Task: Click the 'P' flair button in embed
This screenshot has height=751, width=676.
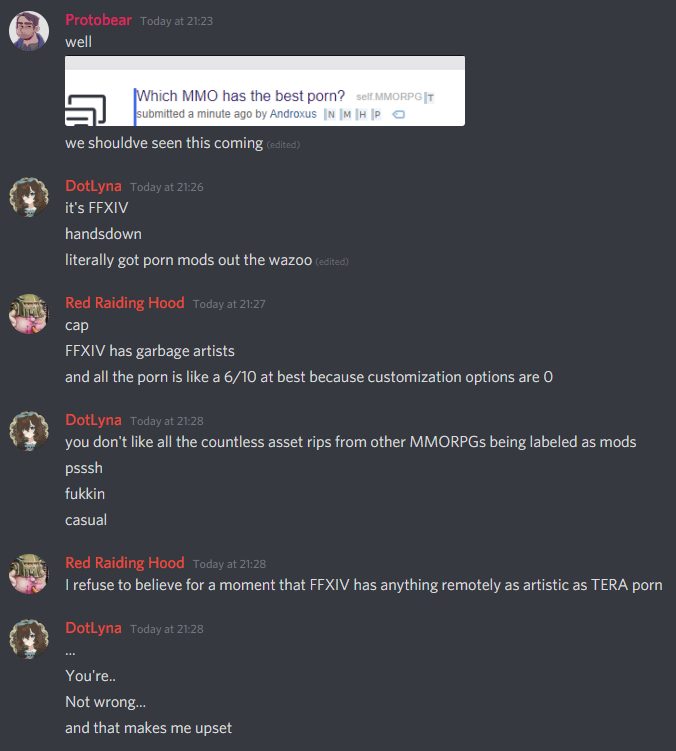Action: point(377,114)
